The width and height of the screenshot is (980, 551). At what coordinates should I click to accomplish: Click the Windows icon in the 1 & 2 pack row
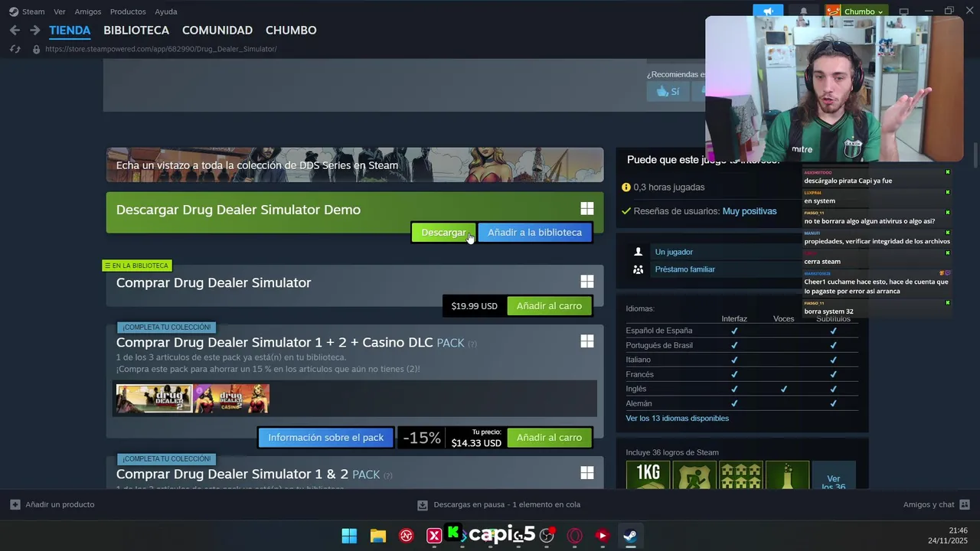587,473
